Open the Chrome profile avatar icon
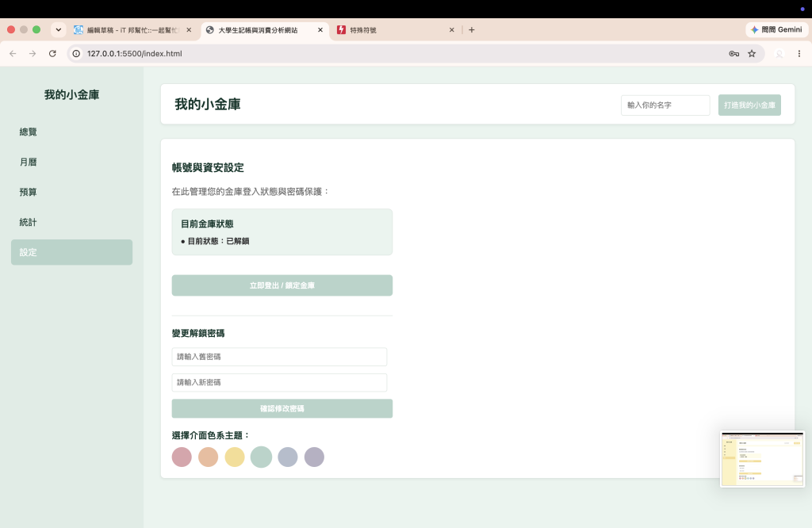812x528 pixels. click(779, 53)
